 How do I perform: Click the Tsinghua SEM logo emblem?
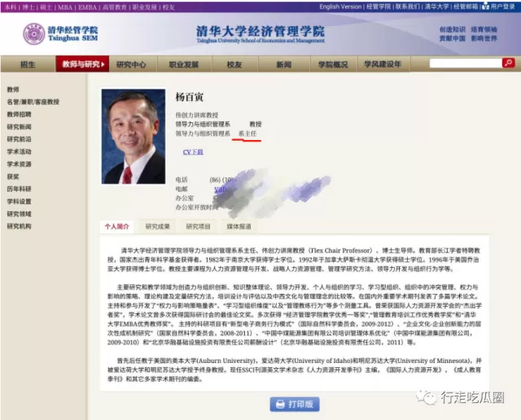pyautogui.click(x=34, y=34)
